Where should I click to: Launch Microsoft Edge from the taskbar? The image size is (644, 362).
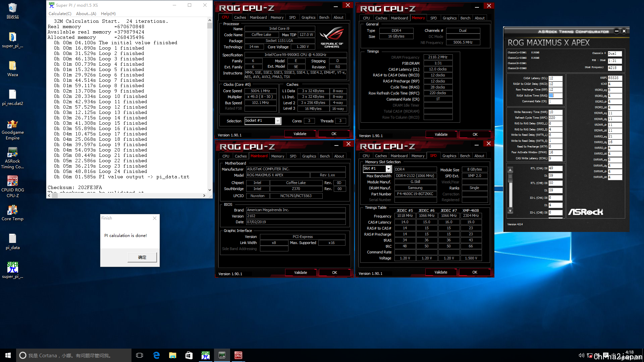(156, 355)
